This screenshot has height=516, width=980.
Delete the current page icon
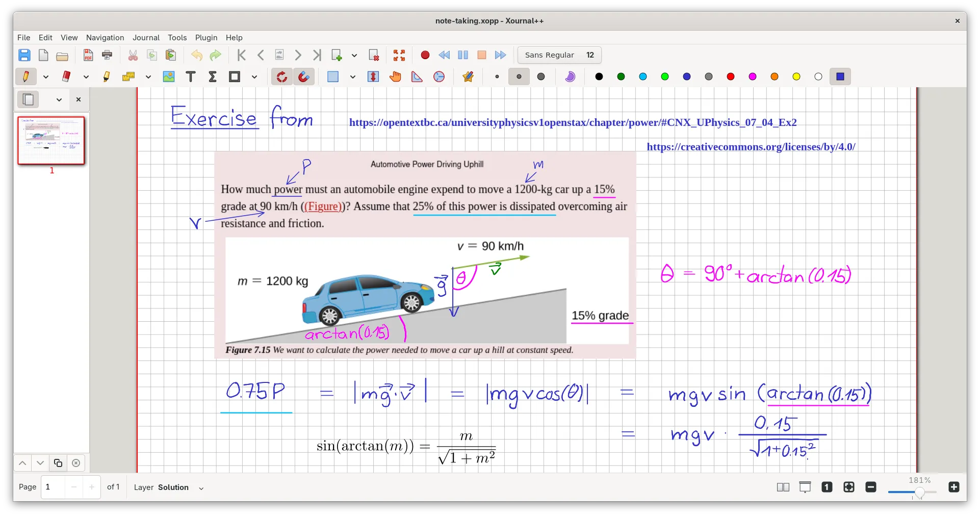coord(374,55)
